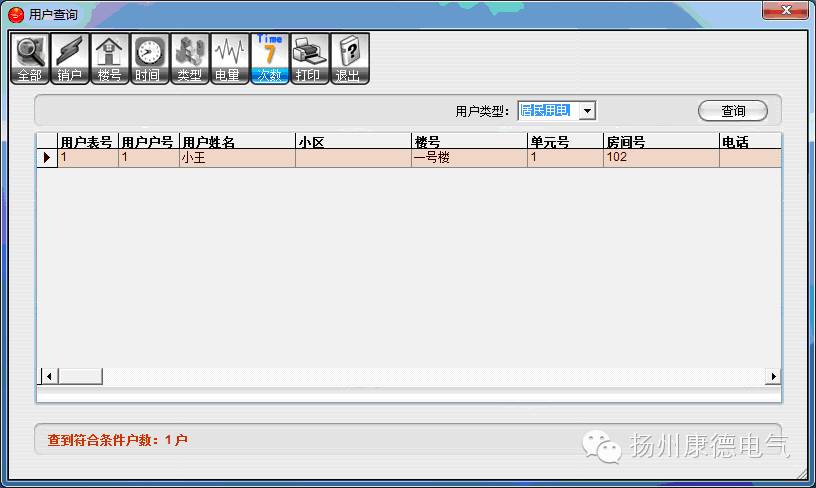Viewport: 816px width, 488px height.
Task: Click the 次数 count query icon
Action: (270, 58)
